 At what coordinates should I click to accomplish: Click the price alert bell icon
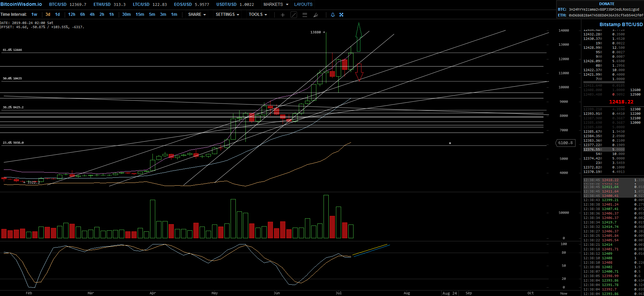(332, 15)
